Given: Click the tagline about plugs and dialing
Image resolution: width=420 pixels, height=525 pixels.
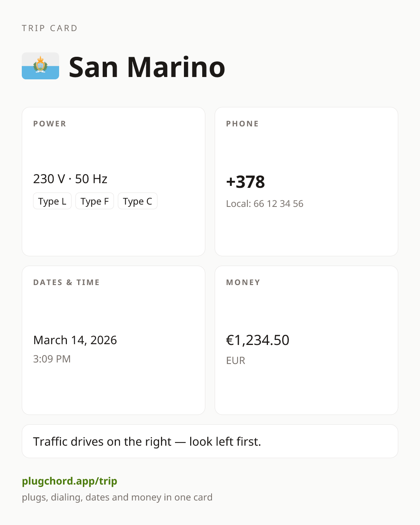Looking at the screenshot, I should pyautogui.click(x=117, y=497).
